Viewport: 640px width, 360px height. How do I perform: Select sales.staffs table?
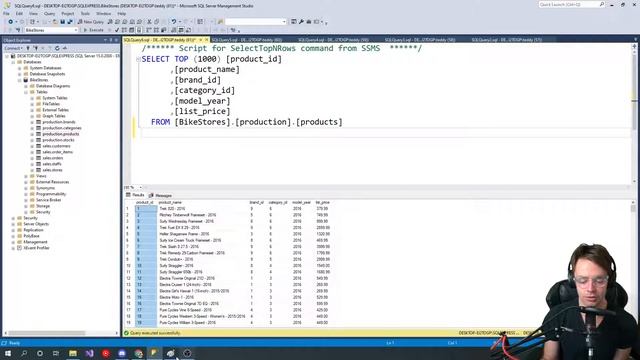click(51, 164)
